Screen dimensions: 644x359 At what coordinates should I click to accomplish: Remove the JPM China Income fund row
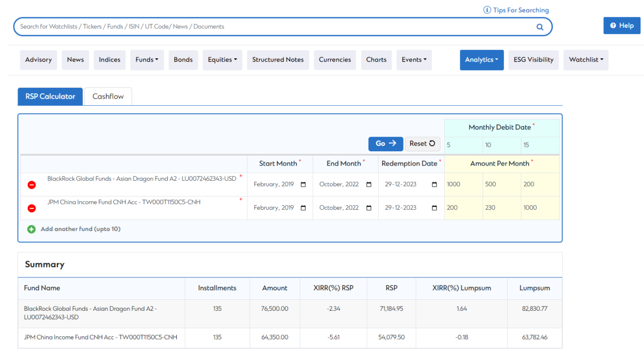31,208
